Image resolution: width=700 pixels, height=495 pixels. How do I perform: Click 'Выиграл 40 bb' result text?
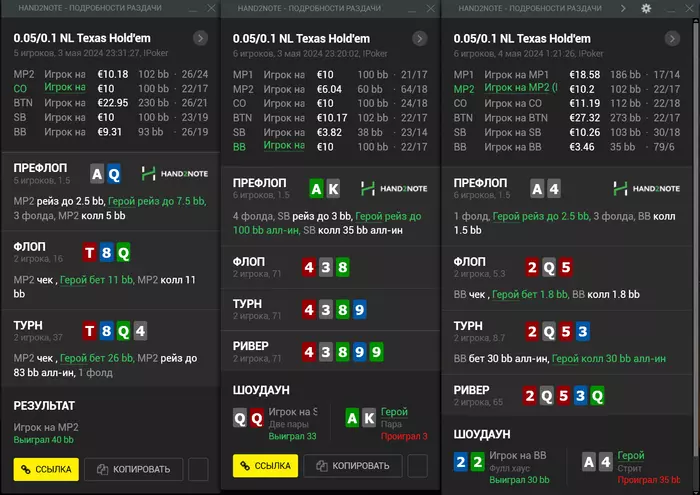(x=43, y=440)
